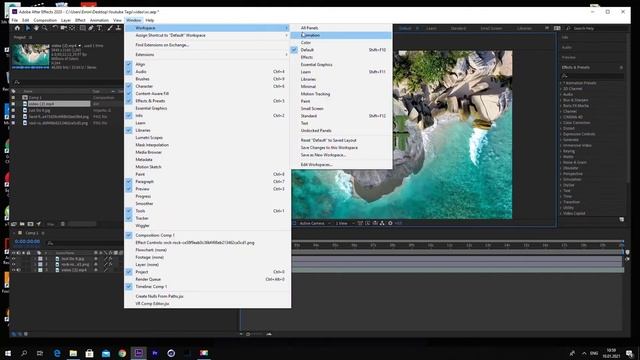
Task: Expand the Color Correction effects category
Action: click(561, 122)
